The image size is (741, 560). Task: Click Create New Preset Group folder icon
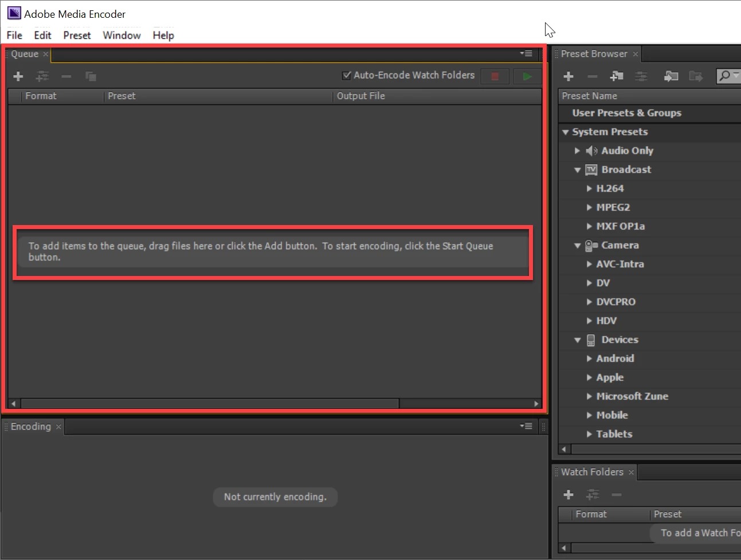point(617,76)
